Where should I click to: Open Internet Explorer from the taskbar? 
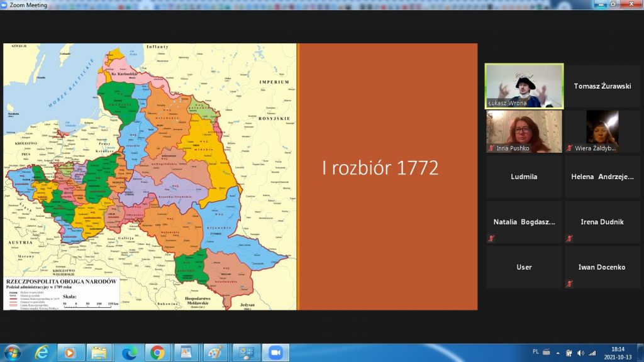[x=42, y=353]
